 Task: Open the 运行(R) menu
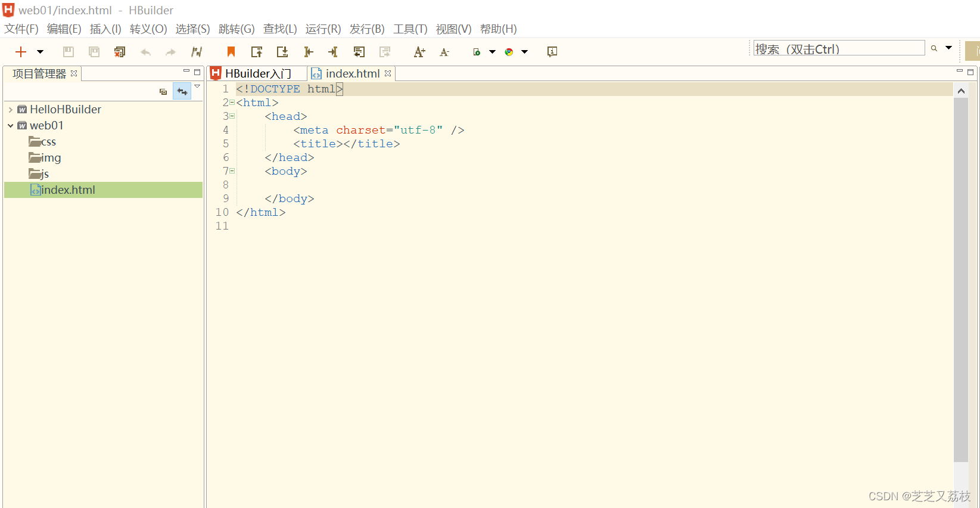point(323,29)
